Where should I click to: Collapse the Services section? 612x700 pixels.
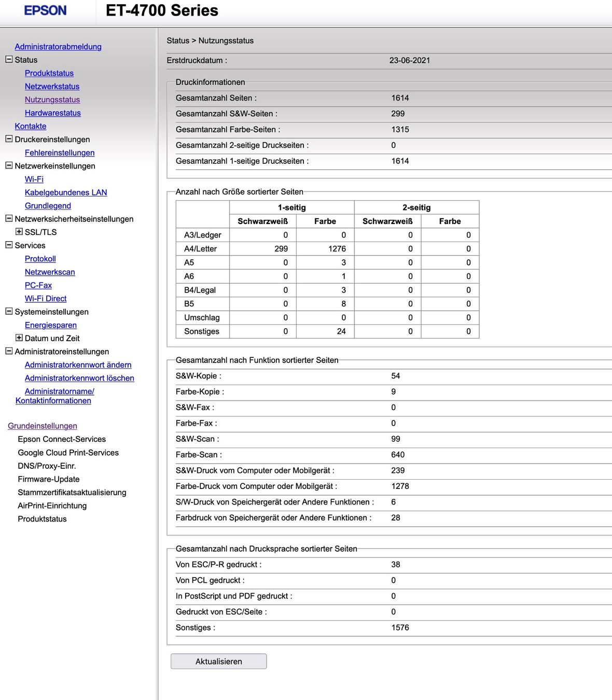point(9,245)
